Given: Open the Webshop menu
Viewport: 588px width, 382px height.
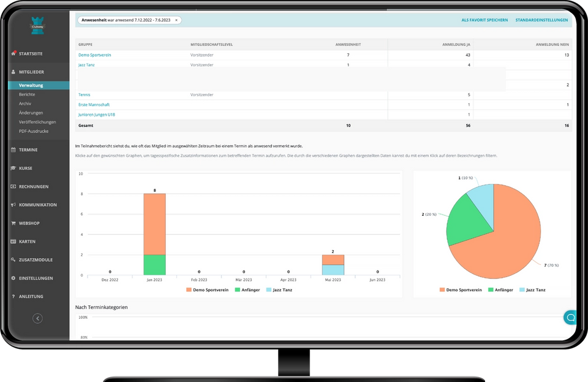Looking at the screenshot, I should [x=29, y=223].
